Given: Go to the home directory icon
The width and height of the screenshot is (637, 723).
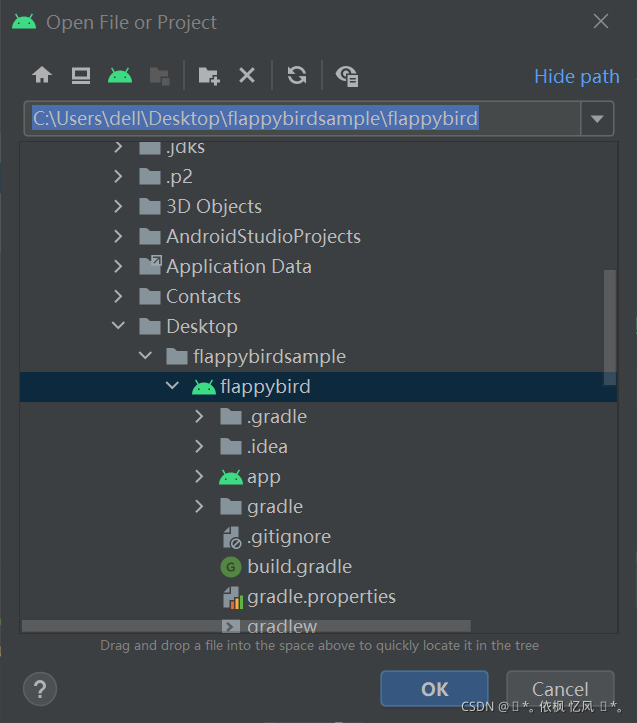Looking at the screenshot, I should pos(42,75).
